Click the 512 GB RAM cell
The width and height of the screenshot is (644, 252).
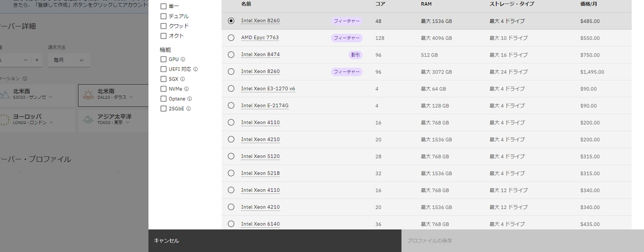click(429, 55)
